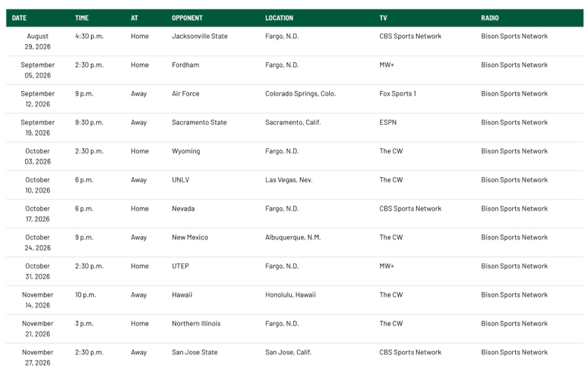Viewport: 588px width, 379px height.
Task: Click the LOCATION column header
Action: tap(279, 18)
